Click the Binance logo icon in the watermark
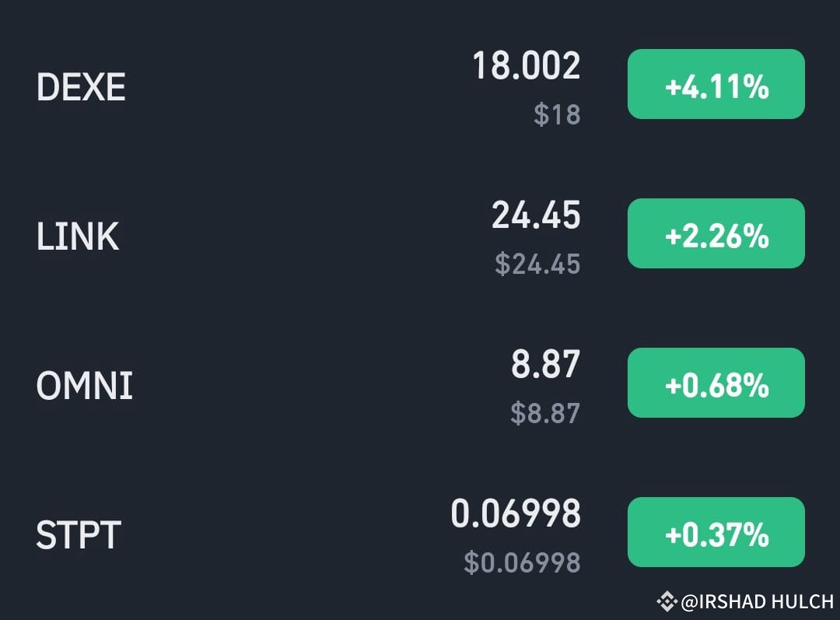 [x=667, y=601]
